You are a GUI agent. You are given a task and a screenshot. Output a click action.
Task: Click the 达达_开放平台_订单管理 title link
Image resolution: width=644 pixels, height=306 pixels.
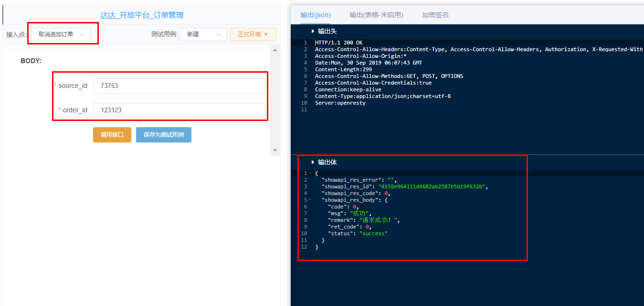tap(142, 15)
